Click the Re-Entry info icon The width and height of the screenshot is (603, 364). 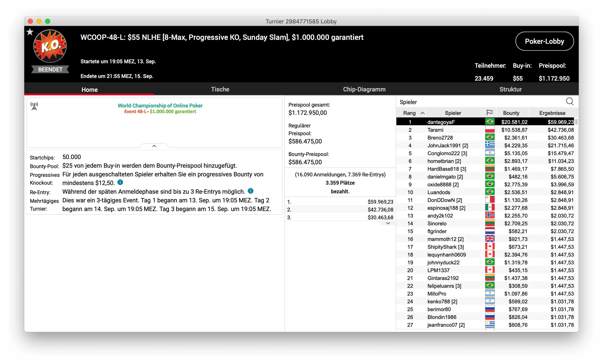tap(251, 191)
